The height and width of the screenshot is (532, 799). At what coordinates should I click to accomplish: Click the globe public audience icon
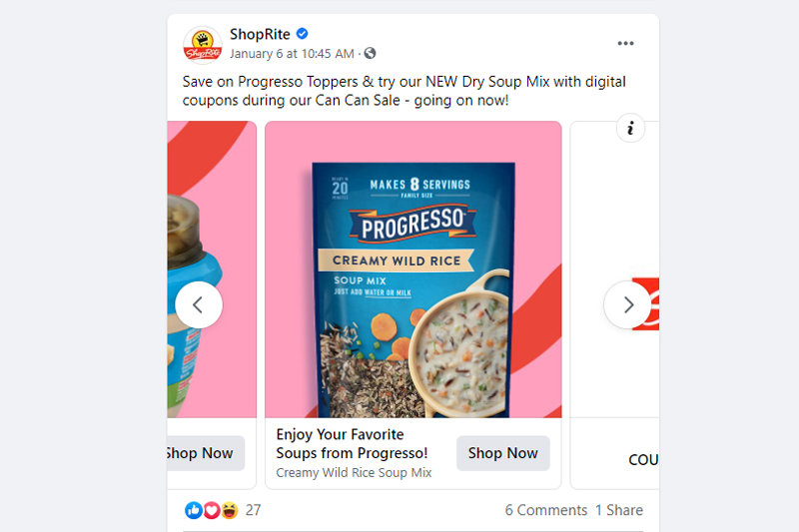pos(370,53)
